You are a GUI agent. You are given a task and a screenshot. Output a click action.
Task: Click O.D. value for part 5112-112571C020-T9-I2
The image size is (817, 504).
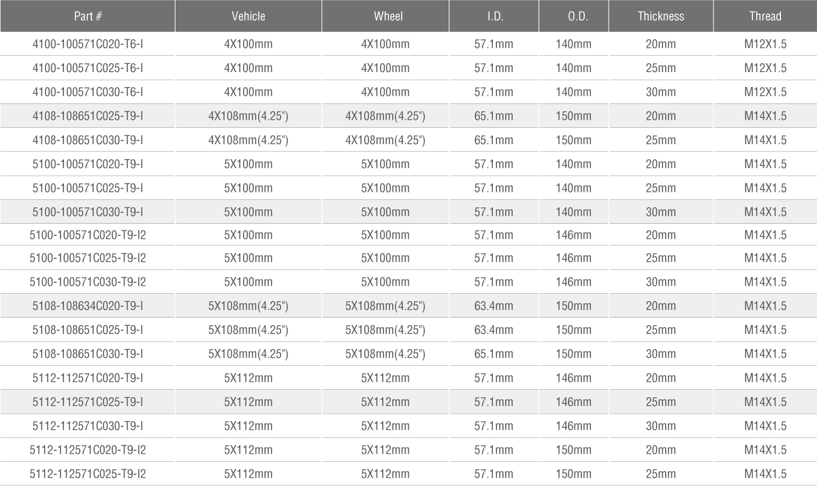pos(573,450)
